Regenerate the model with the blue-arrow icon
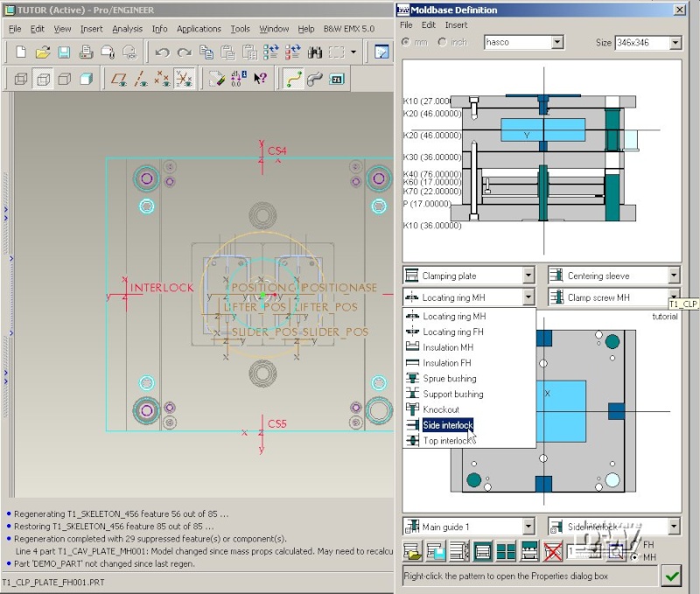The height and width of the screenshot is (594, 700). [x=271, y=52]
